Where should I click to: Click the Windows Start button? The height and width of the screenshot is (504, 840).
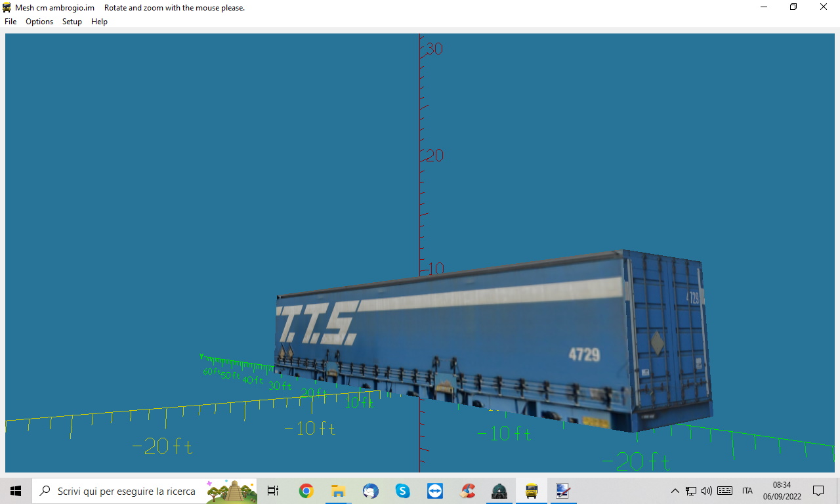click(16, 491)
